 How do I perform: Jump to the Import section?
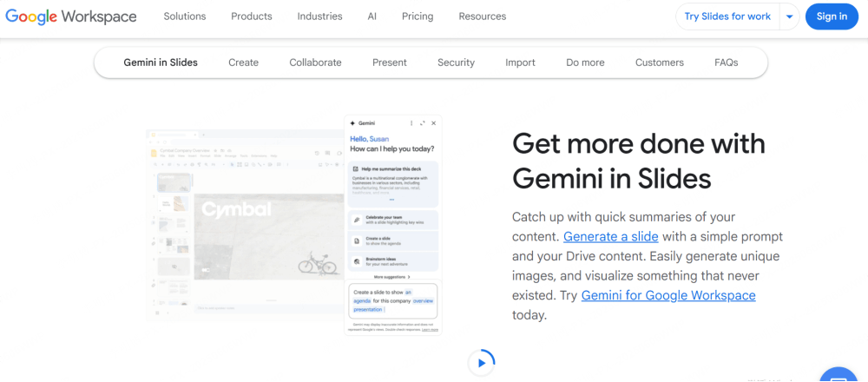(x=520, y=63)
